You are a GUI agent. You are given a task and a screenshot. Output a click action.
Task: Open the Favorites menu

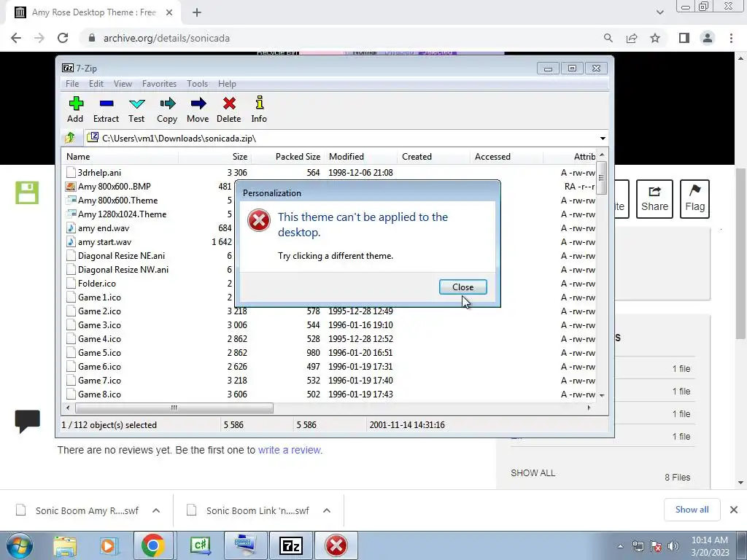(159, 84)
